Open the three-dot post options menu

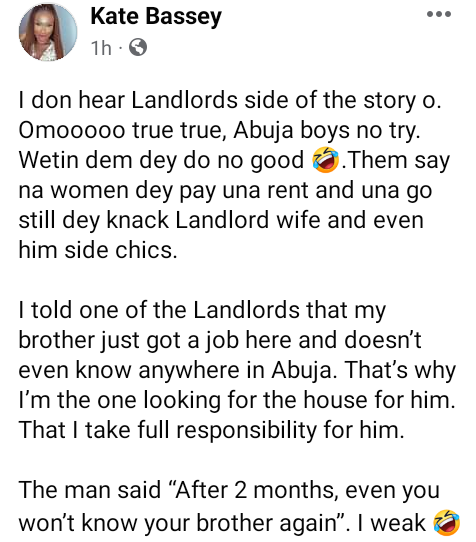[x=439, y=14]
